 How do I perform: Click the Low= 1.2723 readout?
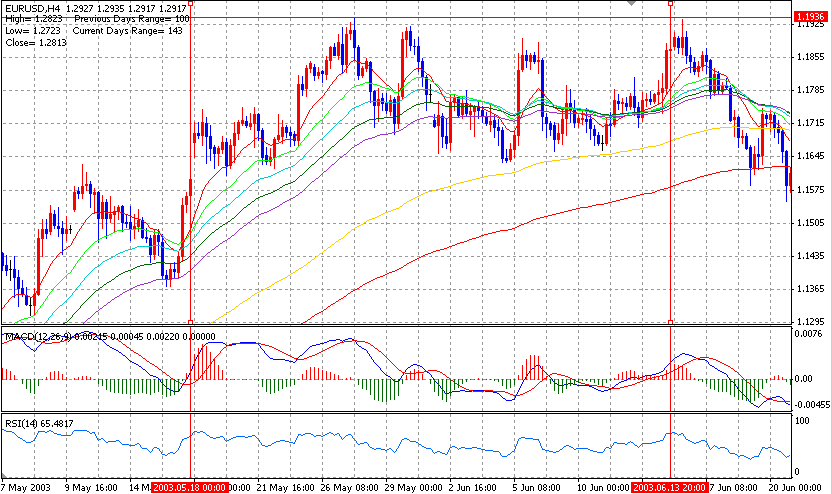click(32, 31)
